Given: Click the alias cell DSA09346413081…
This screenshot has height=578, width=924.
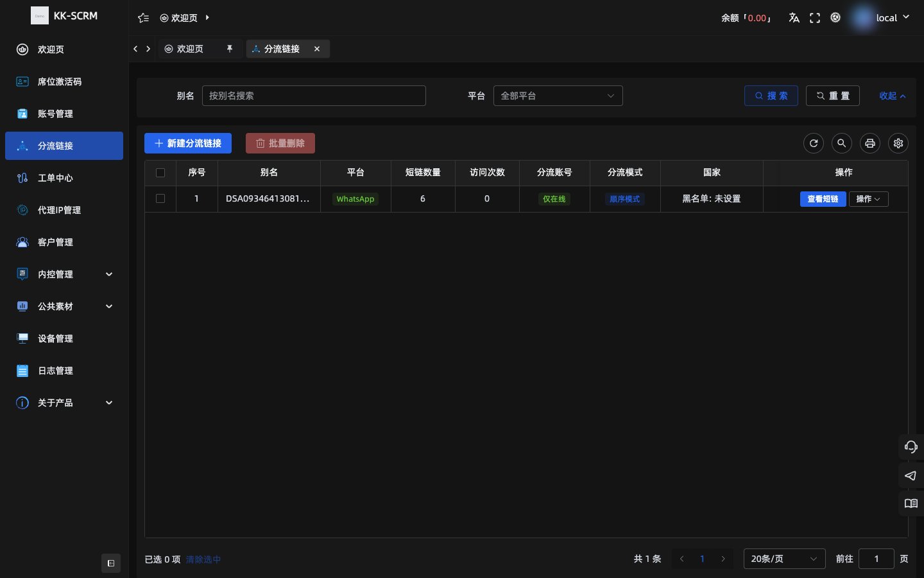Looking at the screenshot, I should click(x=268, y=198).
